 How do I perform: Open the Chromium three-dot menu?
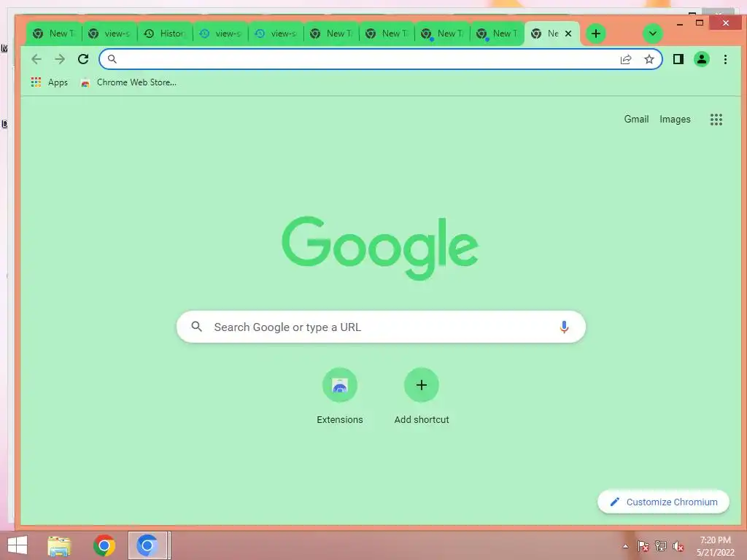(725, 59)
